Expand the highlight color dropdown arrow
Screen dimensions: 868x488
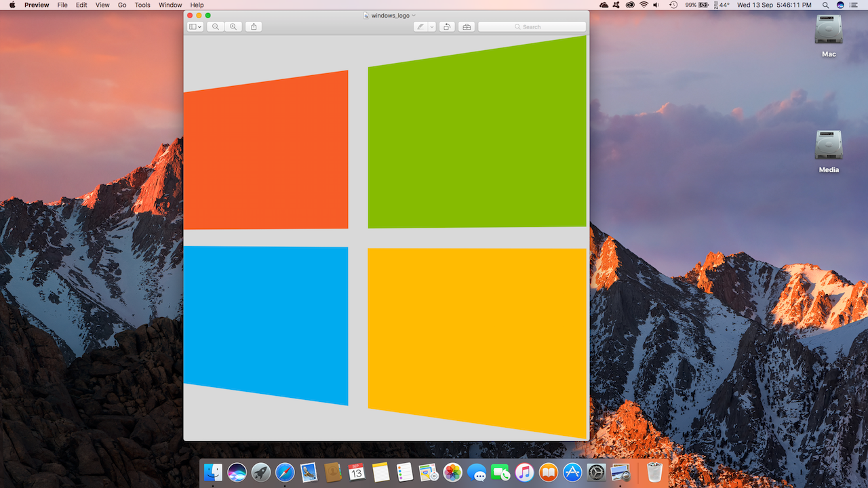[433, 26]
